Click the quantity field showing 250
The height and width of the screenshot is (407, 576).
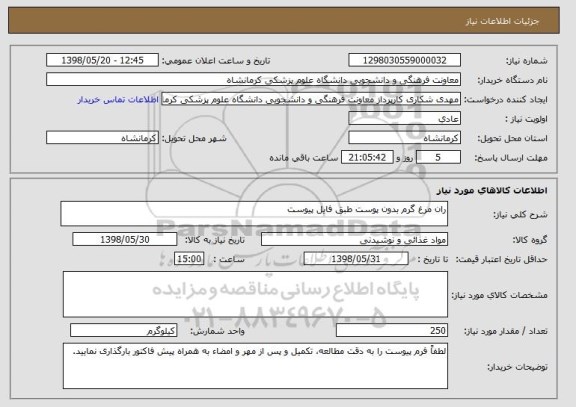click(x=392, y=331)
